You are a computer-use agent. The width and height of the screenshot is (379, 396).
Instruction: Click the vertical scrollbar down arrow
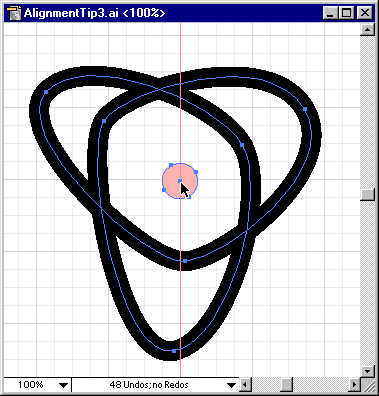pyautogui.click(x=367, y=371)
